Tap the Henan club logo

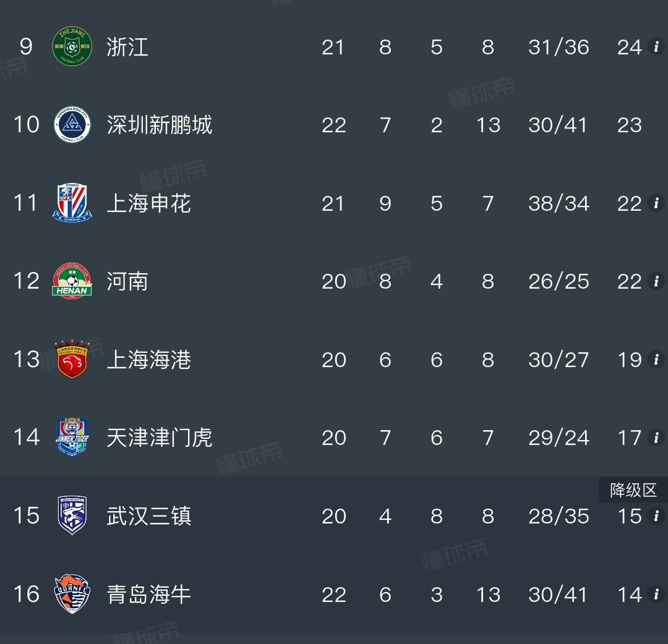tap(72, 281)
